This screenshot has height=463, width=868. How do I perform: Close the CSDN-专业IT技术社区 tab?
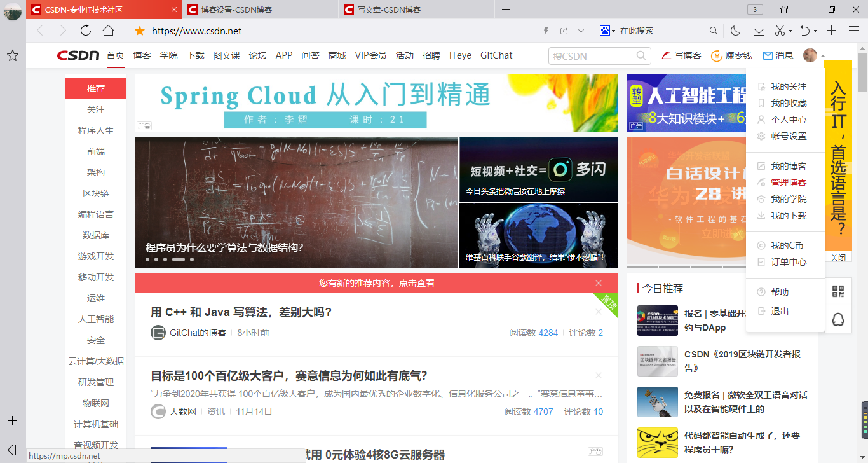[175, 10]
